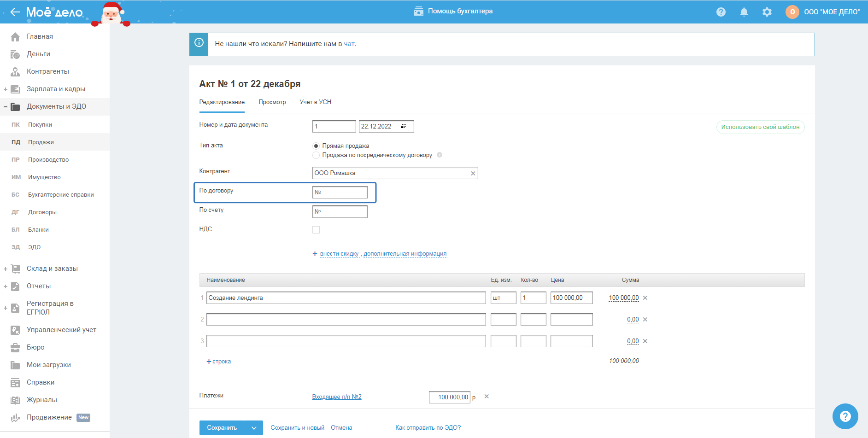Remove the linked incoming payment

(487, 397)
